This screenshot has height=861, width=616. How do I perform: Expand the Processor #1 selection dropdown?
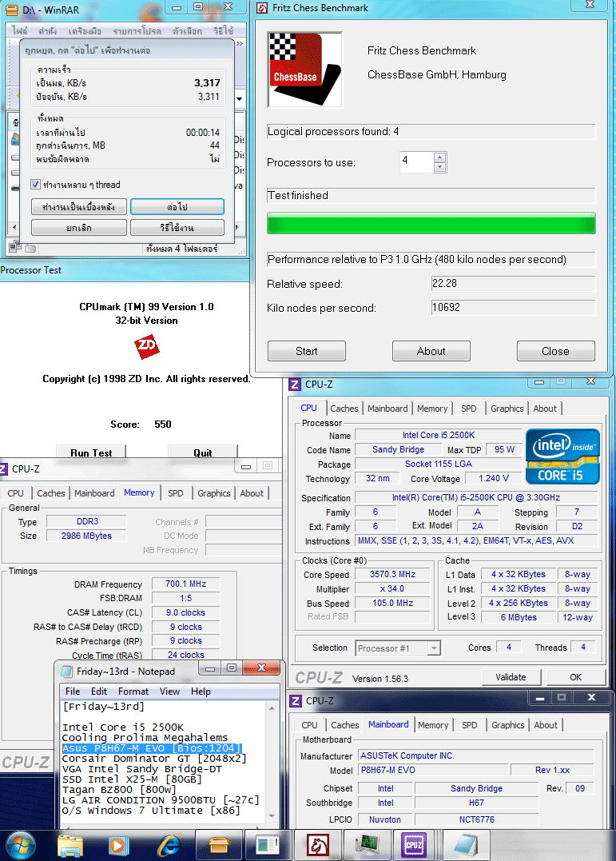[x=434, y=648]
